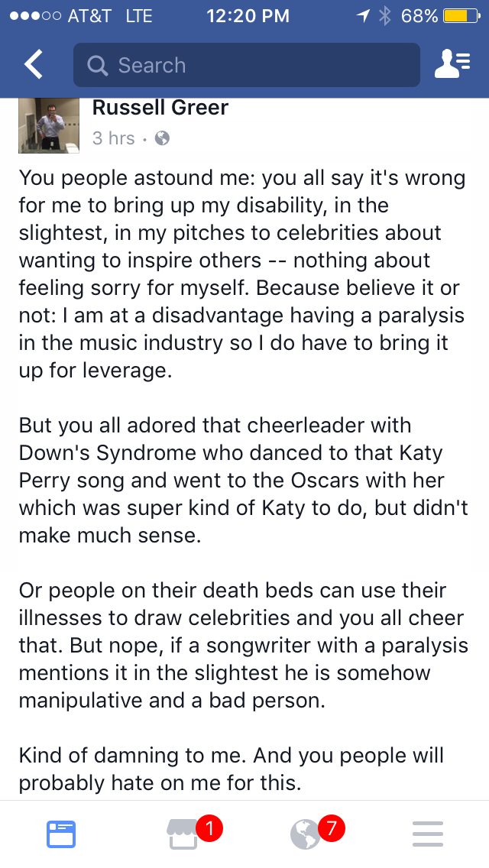Tap the 3 hrs timestamp
The image size is (489, 868).
point(114,138)
